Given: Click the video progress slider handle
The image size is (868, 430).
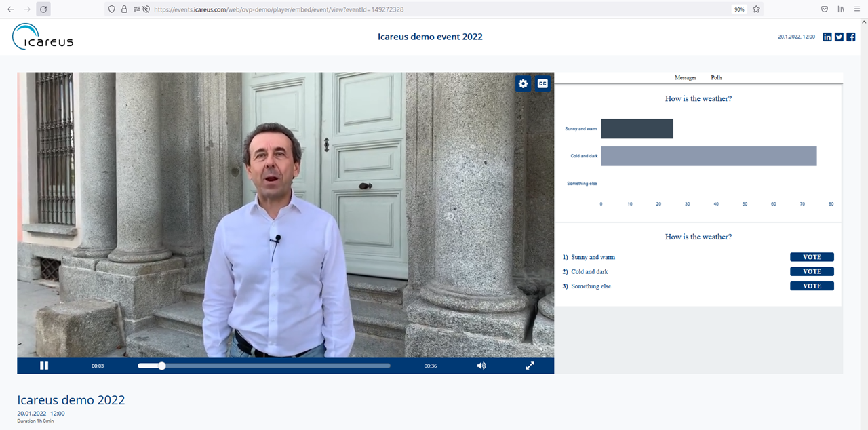Looking at the screenshot, I should point(161,366).
